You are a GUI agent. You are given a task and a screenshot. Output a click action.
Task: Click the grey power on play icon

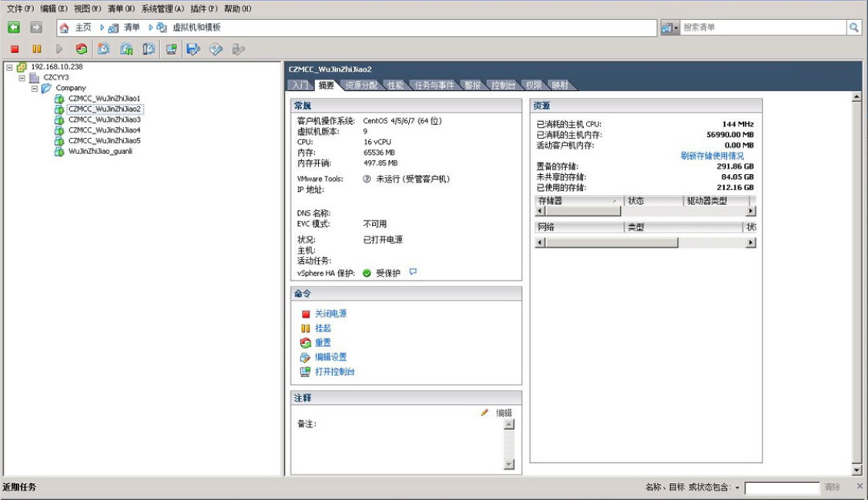pyautogui.click(x=59, y=49)
